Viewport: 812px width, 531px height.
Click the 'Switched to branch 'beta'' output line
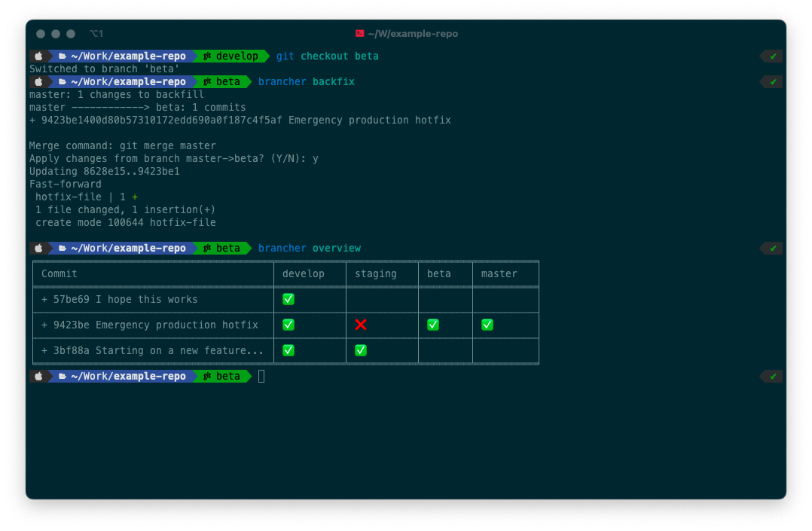[x=105, y=69]
